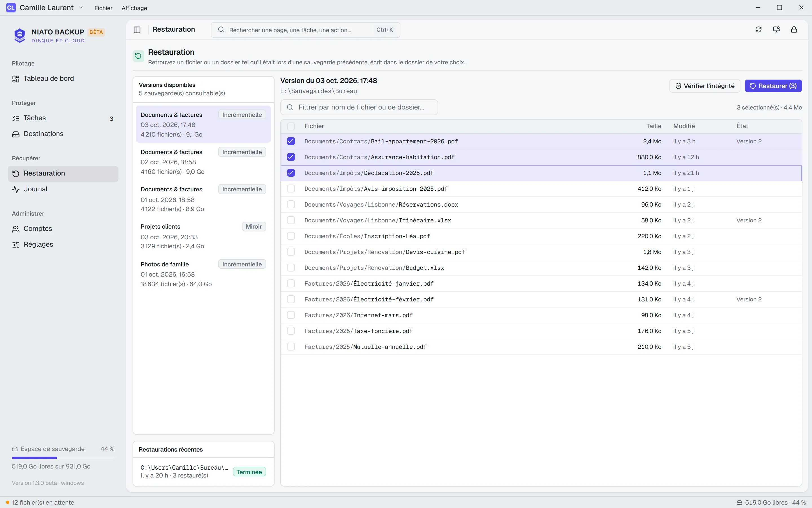Click the Espace de sauvegarde disk icon
Screen dimensions: 812x508
pos(15,449)
